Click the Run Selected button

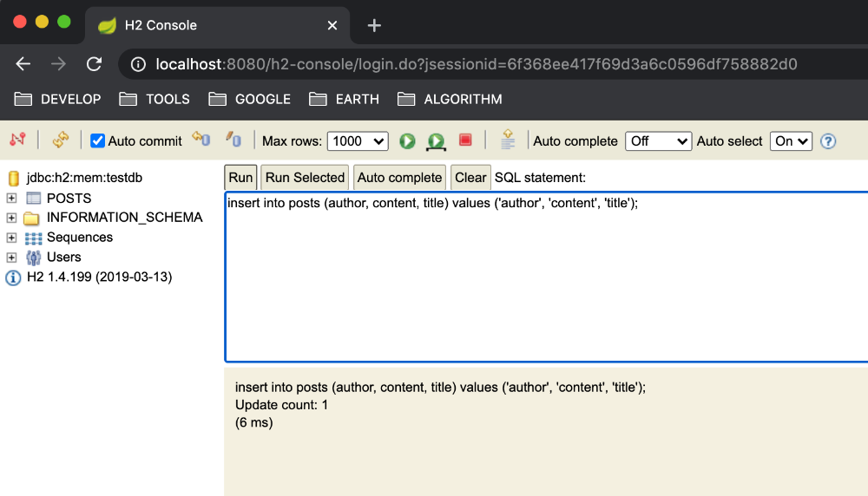tap(305, 178)
